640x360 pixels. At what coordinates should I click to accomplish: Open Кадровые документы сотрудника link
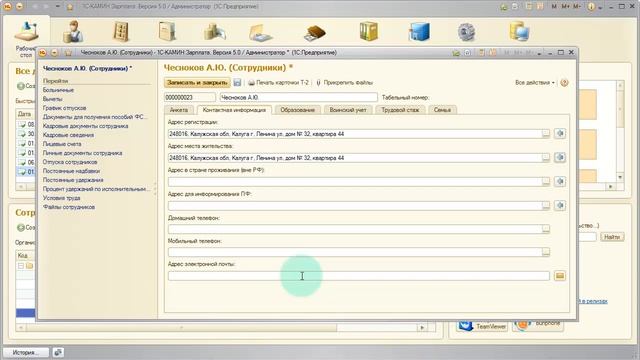pos(85,126)
